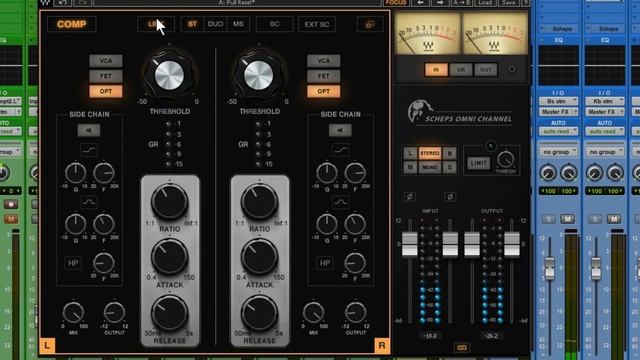Enable the L channel side chain shelf filter icon
640x360 pixels.
point(89,150)
